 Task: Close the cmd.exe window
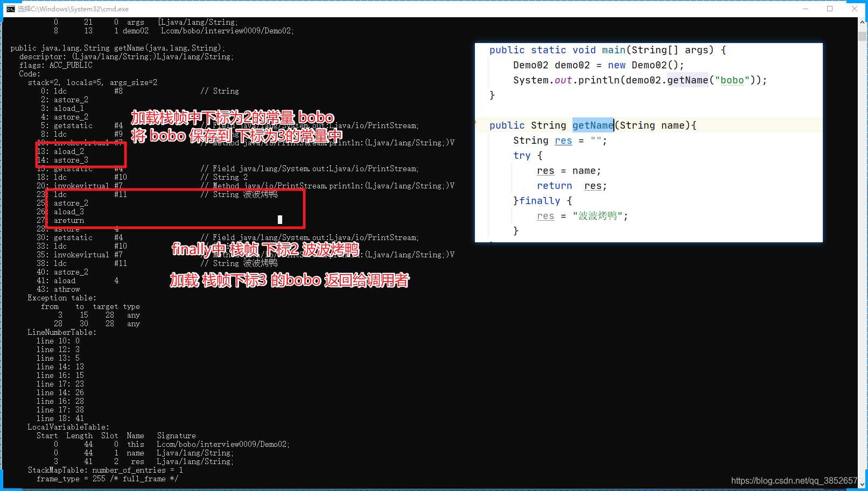pyautogui.click(x=855, y=9)
